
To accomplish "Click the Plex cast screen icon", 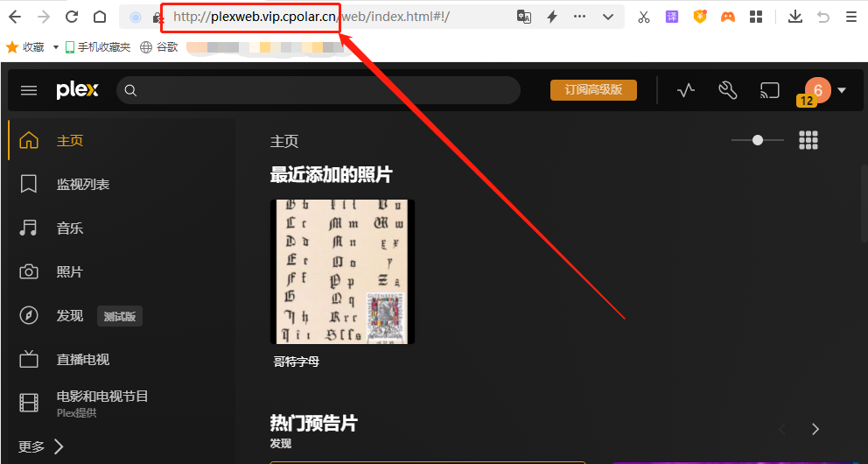I will pyautogui.click(x=769, y=89).
